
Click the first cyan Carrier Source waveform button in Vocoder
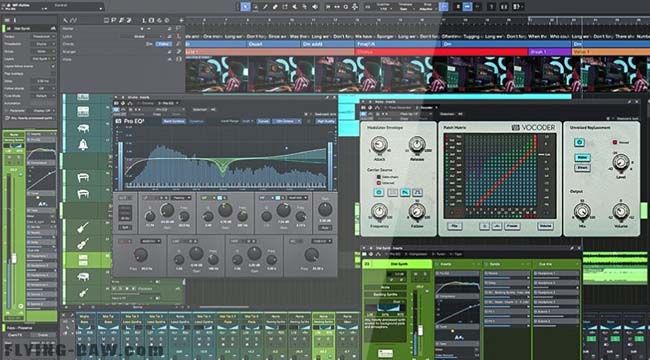click(x=379, y=192)
